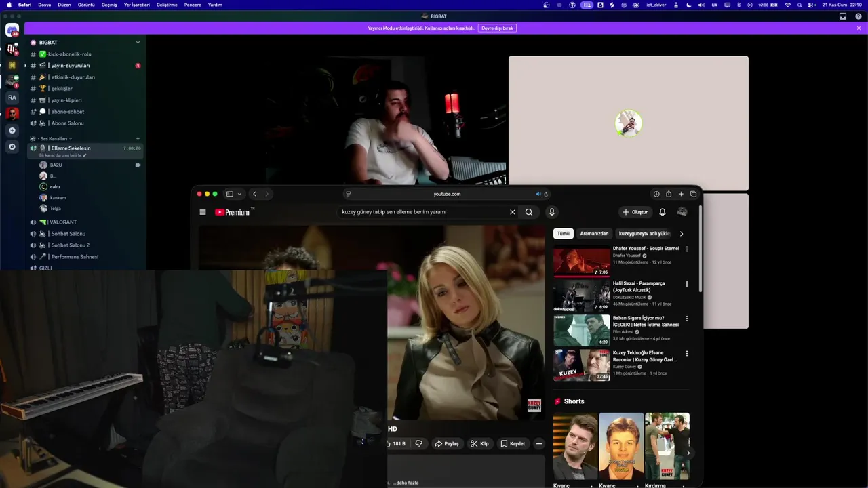Open the Yer İşaretleri menu
This screenshot has width=868, height=488.
(137, 5)
